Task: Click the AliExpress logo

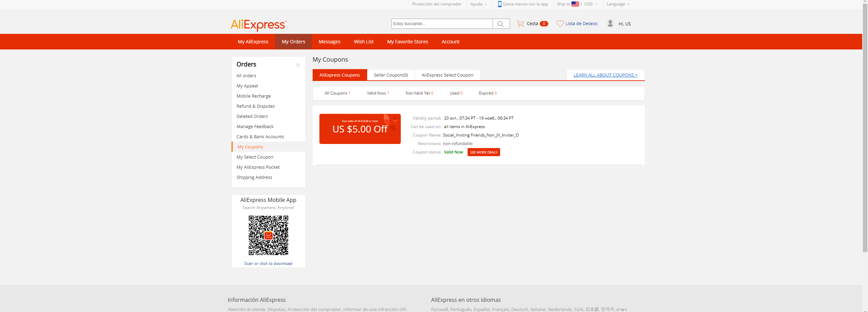Action: [259, 25]
